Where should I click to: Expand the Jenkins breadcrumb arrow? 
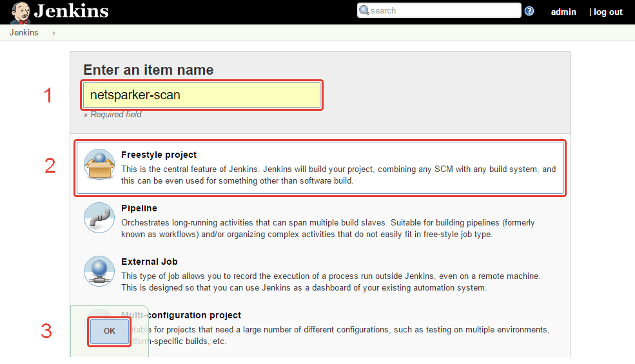54,33
